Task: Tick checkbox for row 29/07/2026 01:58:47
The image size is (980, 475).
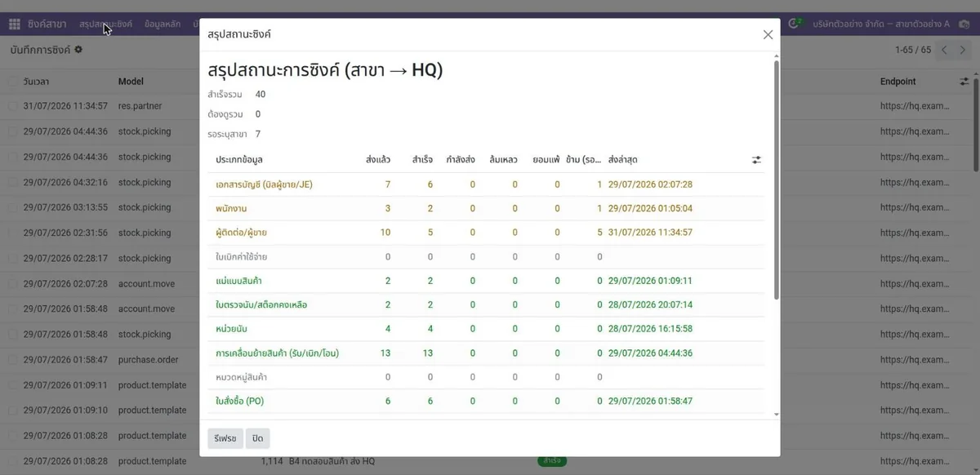Action: [13, 359]
